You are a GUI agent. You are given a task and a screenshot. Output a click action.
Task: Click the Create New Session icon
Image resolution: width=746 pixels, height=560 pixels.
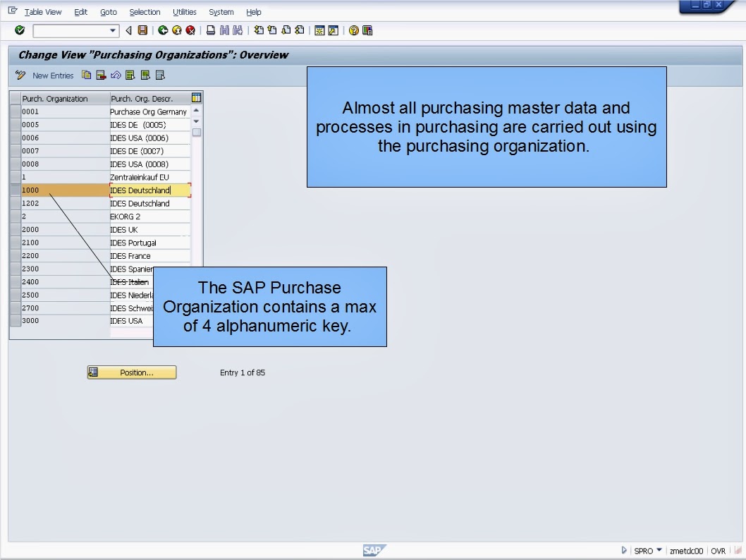pos(319,30)
